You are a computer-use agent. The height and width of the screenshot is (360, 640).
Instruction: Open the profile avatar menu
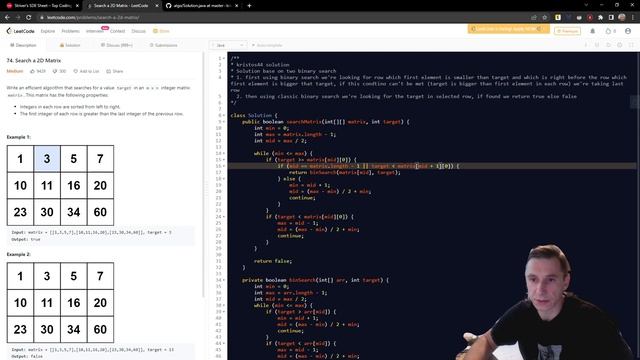click(628, 31)
